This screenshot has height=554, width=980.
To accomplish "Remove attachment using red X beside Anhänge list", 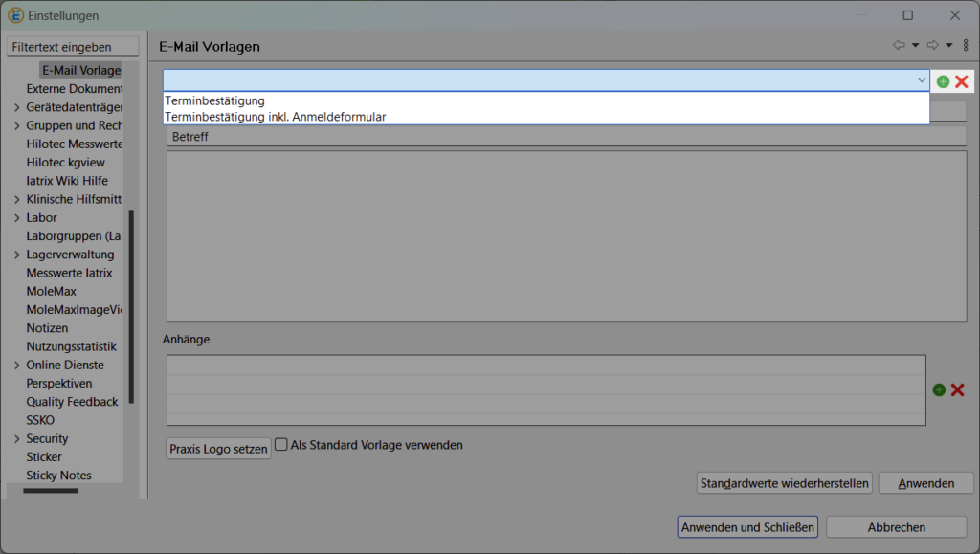I will coord(957,389).
